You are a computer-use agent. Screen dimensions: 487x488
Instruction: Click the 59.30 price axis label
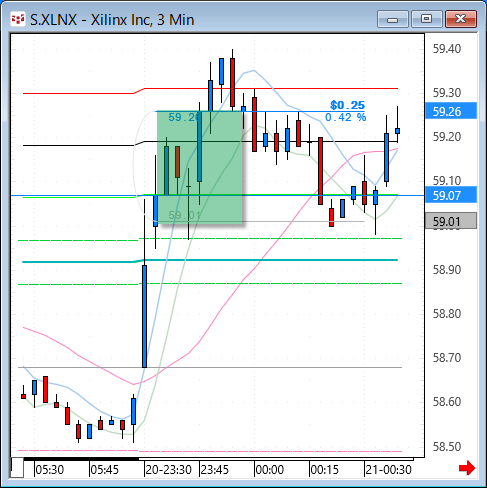pos(447,93)
